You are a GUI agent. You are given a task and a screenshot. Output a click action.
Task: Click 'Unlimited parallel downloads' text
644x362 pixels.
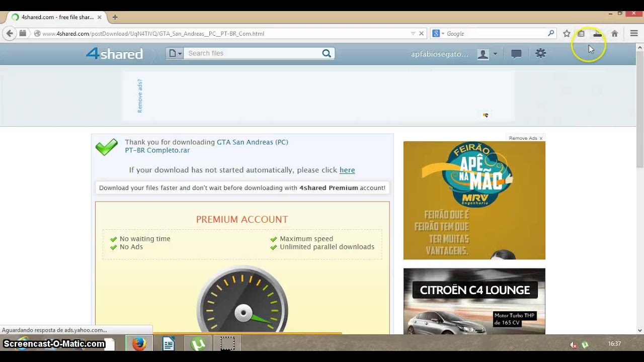pos(327,247)
